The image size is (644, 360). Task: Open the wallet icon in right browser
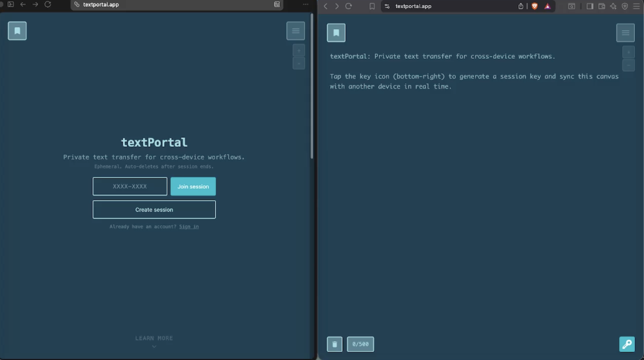[602, 6]
